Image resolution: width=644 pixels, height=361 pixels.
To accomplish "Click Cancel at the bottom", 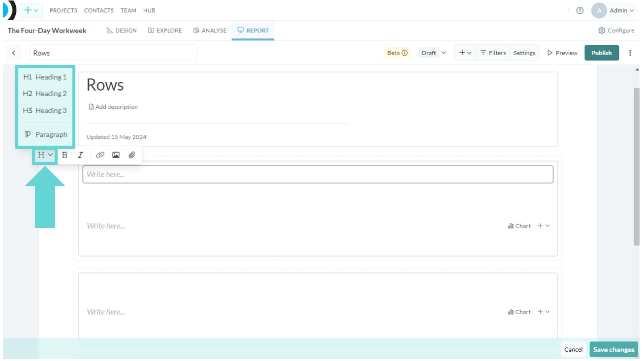I will (573, 349).
